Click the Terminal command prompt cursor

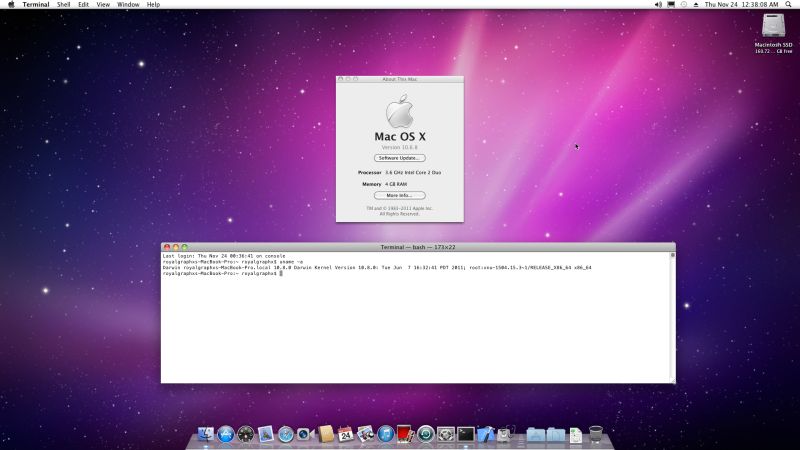[x=281, y=273]
